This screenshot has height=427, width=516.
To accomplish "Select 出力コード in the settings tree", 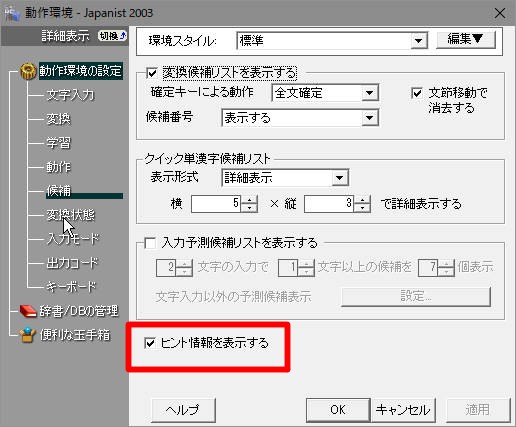I will point(72,263).
